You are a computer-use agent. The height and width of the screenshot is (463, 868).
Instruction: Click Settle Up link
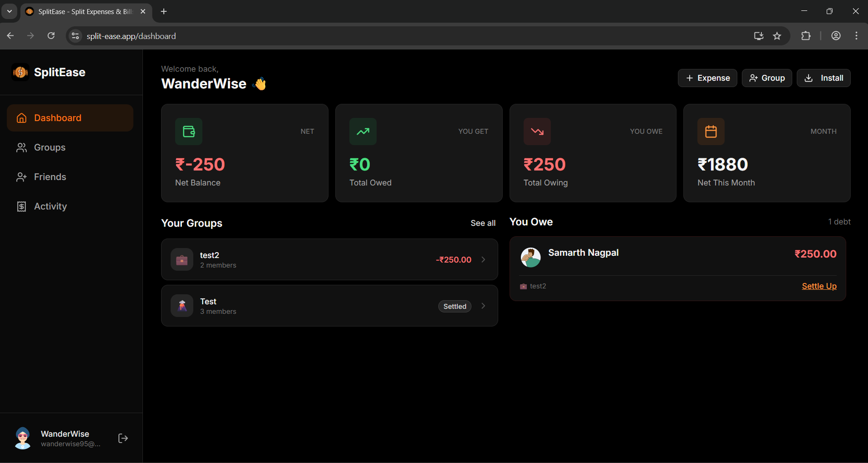(819, 286)
